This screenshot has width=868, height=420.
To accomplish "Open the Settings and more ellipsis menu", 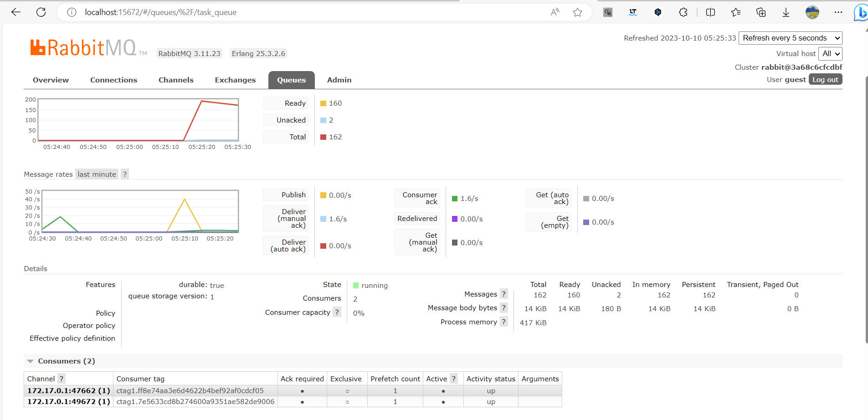I will tap(838, 12).
